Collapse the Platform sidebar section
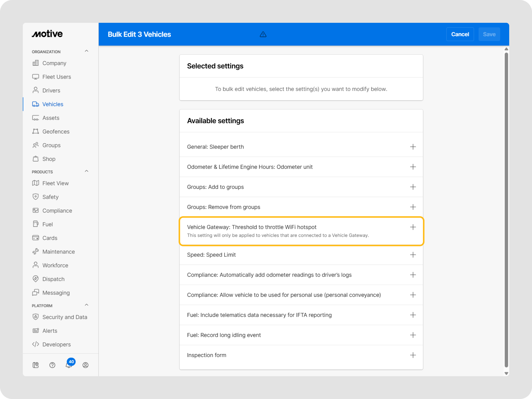532x399 pixels. point(87,305)
